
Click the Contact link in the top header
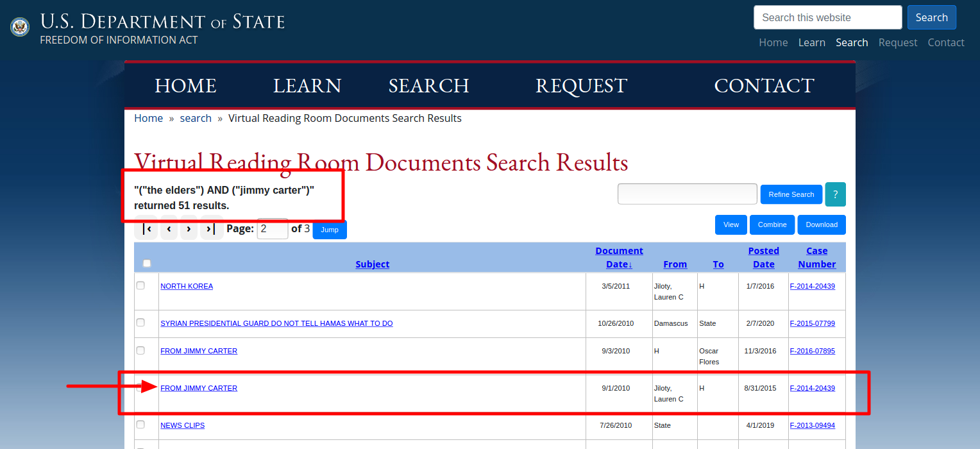click(x=946, y=42)
